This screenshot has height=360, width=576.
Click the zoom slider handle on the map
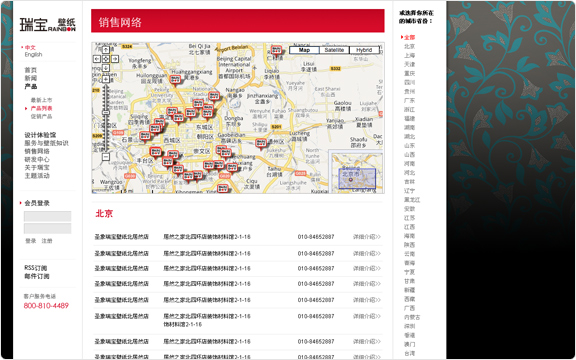(x=106, y=112)
